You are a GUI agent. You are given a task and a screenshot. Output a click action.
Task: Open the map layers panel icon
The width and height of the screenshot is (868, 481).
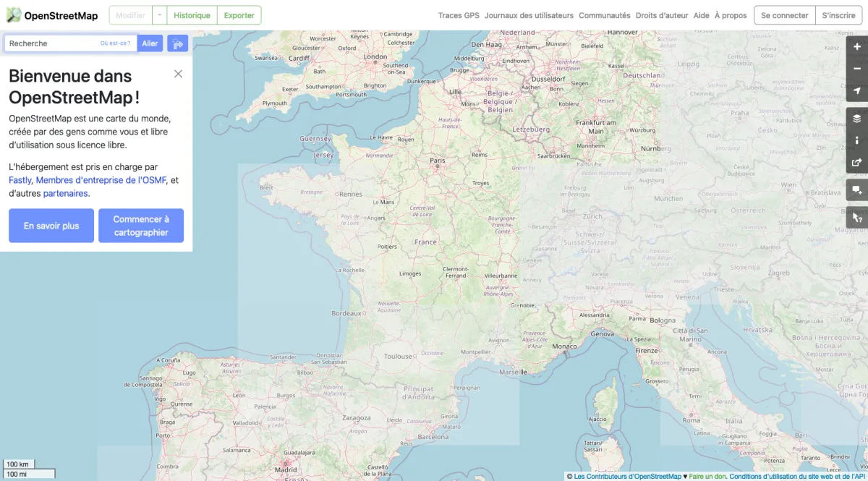857,119
